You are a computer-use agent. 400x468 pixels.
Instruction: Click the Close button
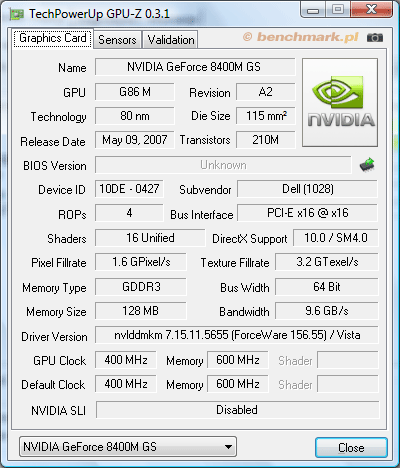pyautogui.click(x=351, y=448)
